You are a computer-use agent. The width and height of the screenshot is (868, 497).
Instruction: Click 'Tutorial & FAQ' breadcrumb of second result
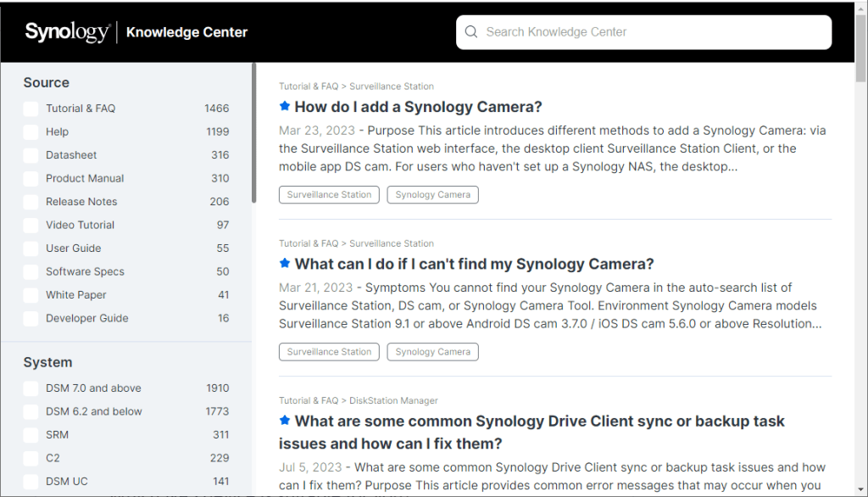[x=309, y=243]
